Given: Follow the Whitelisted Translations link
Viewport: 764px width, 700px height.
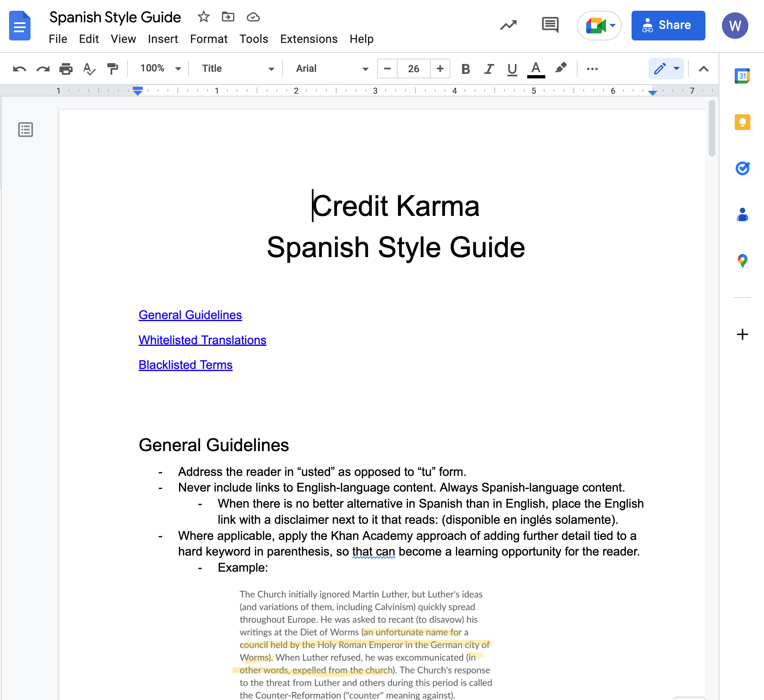Looking at the screenshot, I should pos(202,340).
